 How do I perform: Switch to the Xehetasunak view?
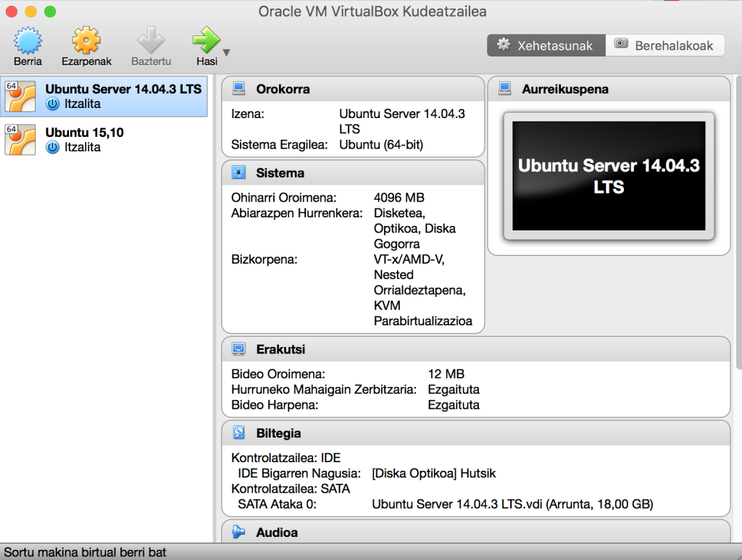point(546,45)
